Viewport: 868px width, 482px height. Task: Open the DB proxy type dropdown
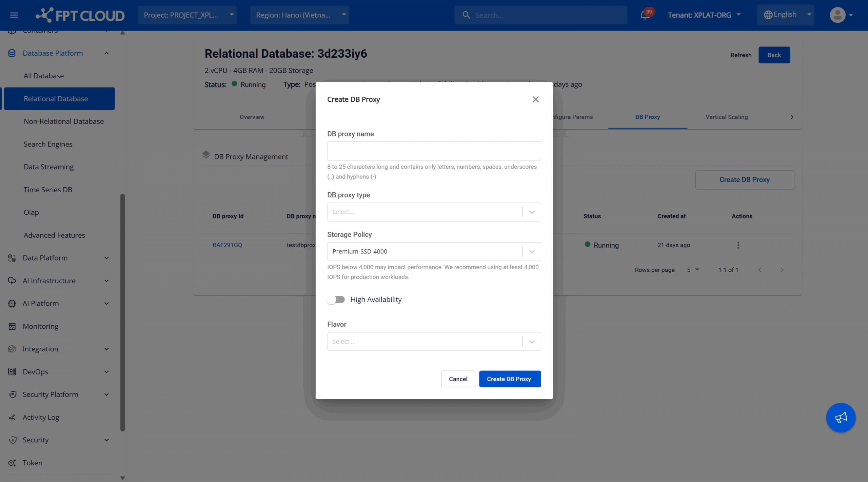[x=434, y=212]
